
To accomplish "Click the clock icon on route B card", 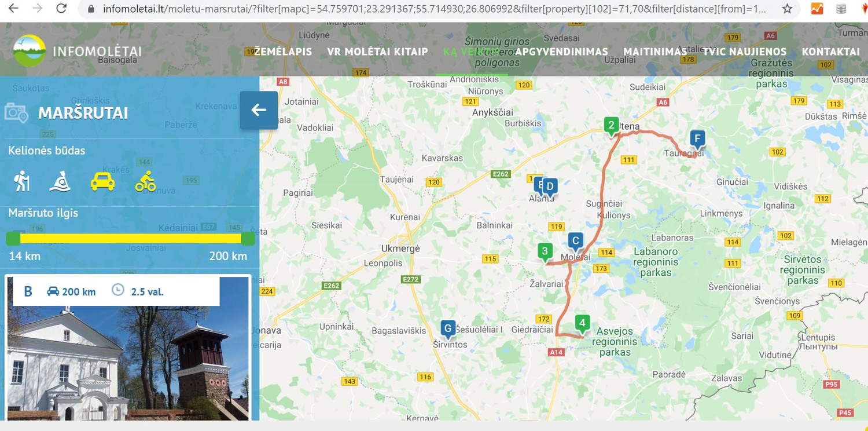I will click(118, 289).
